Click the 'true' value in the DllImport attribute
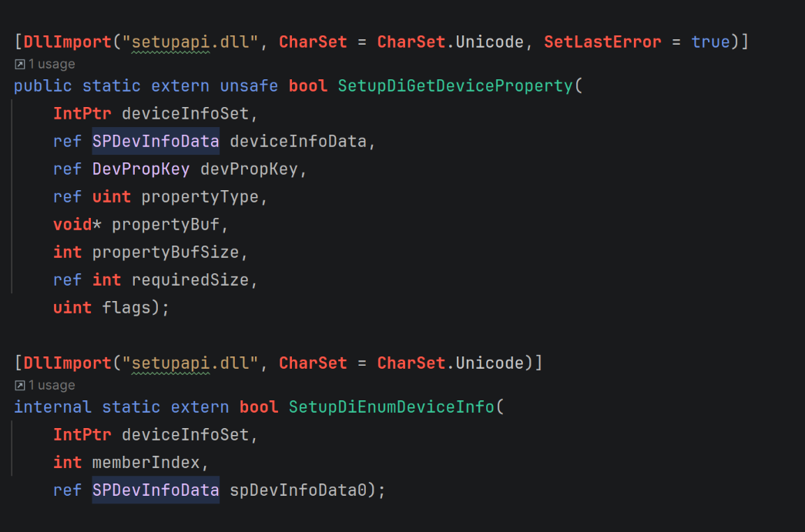 pyautogui.click(x=710, y=42)
